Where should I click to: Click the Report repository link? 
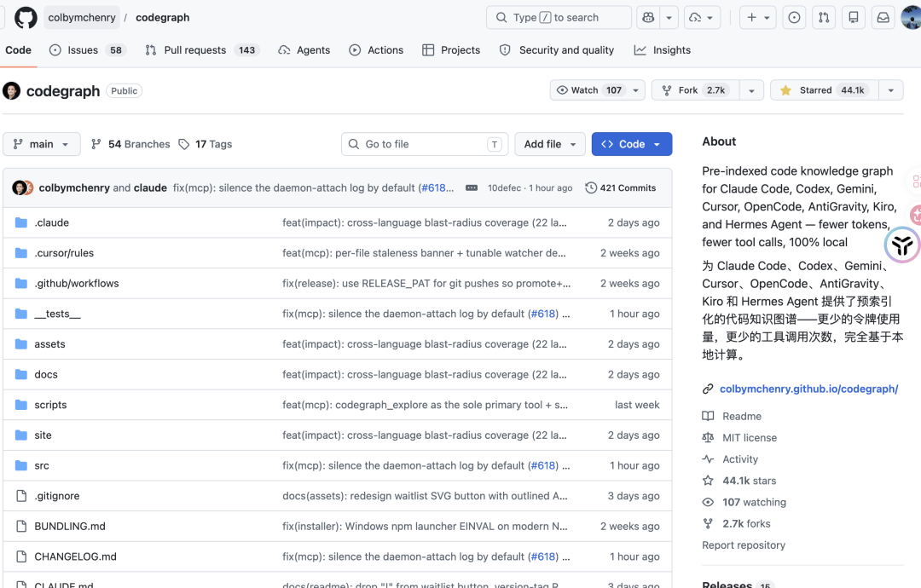click(744, 545)
